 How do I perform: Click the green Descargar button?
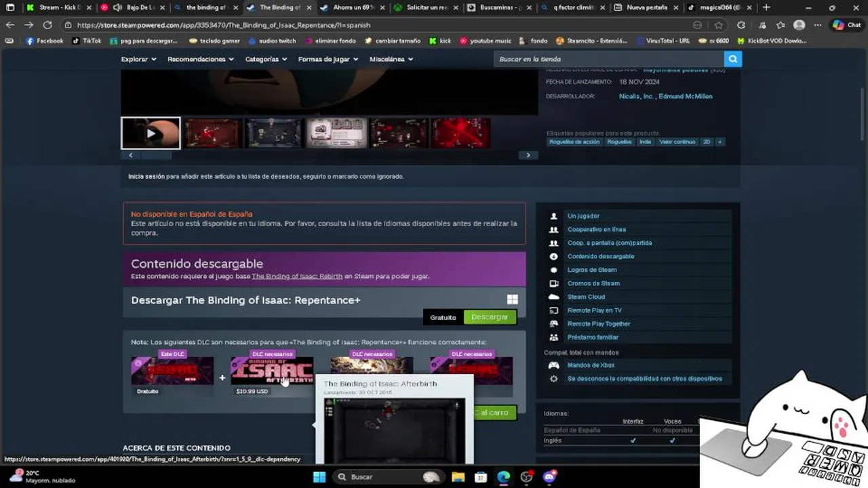point(490,317)
